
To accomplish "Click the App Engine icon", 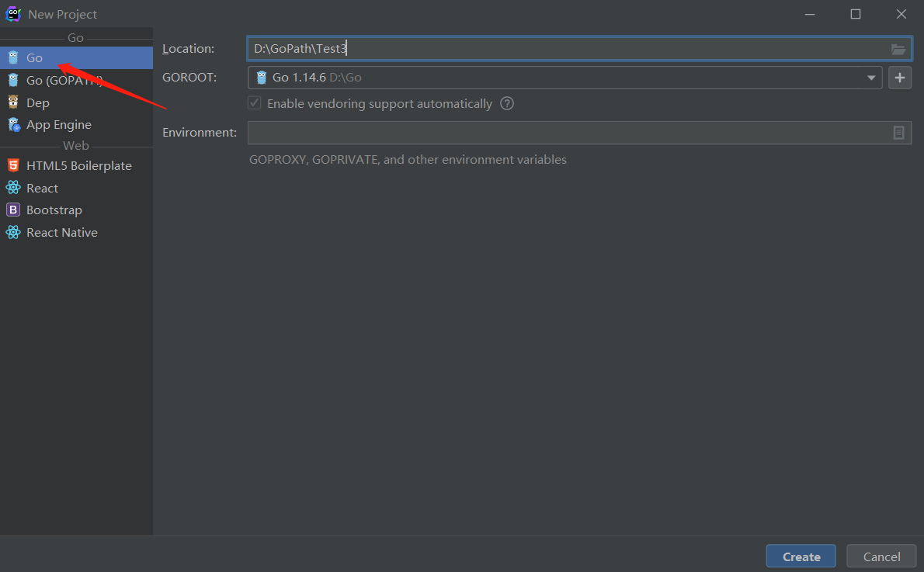I will point(13,124).
